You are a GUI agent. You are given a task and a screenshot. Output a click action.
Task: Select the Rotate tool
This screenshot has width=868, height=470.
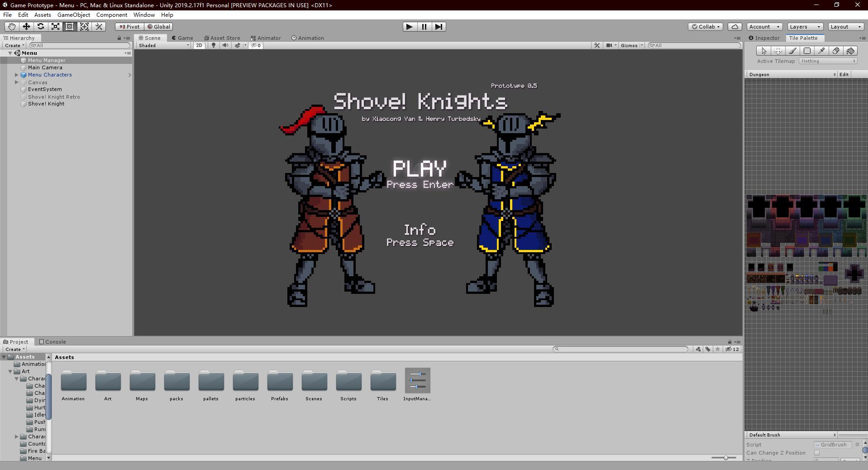[x=41, y=27]
